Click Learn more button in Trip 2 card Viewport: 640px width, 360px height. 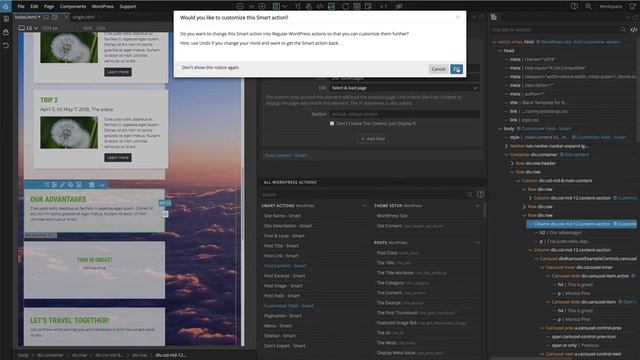[118, 158]
